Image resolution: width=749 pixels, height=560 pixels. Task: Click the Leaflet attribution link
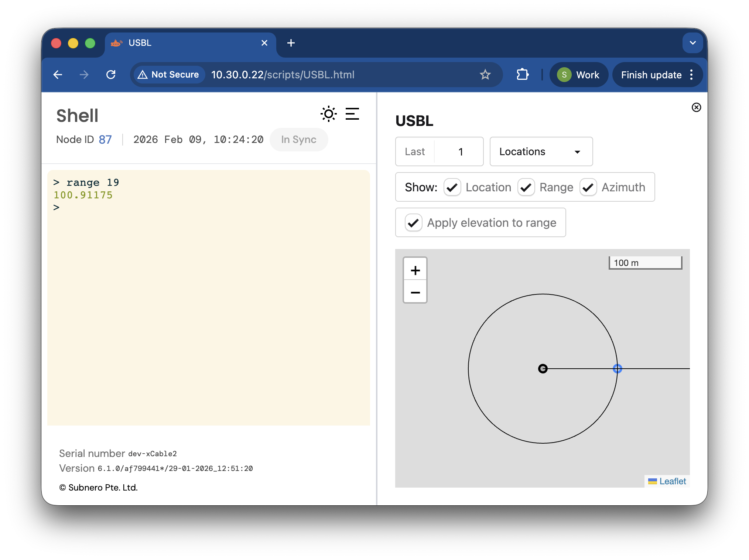pyautogui.click(x=672, y=481)
